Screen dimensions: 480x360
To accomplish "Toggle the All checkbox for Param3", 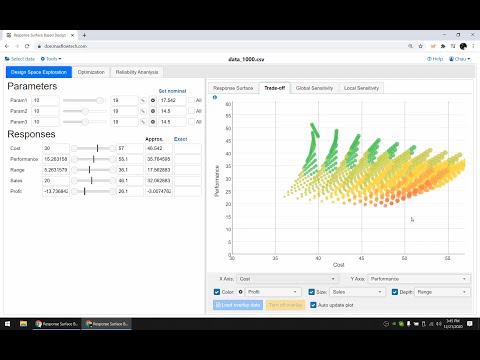I will (191, 122).
